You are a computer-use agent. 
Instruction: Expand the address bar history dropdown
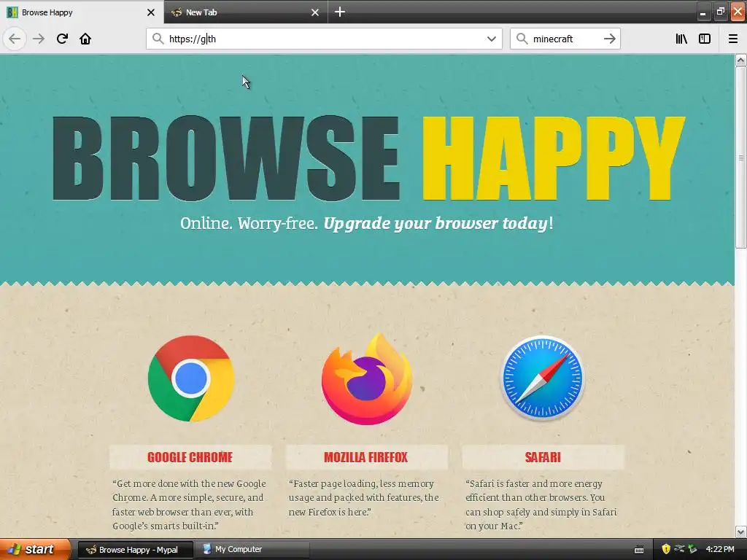pos(491,39)
